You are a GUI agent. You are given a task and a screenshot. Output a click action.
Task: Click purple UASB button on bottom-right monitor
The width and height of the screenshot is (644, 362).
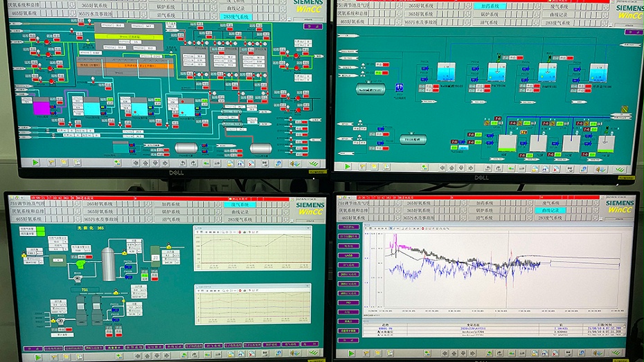pos(349,255)
